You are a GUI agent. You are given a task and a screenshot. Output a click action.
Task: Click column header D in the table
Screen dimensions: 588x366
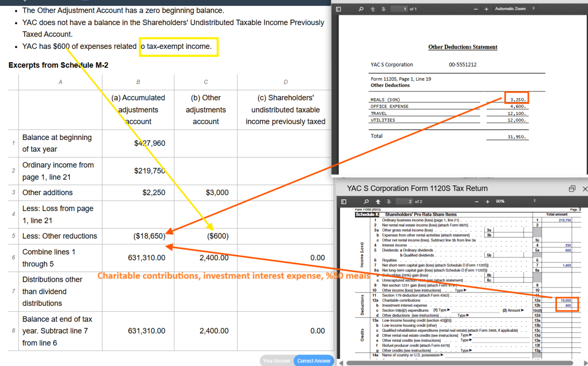(285, 82)
